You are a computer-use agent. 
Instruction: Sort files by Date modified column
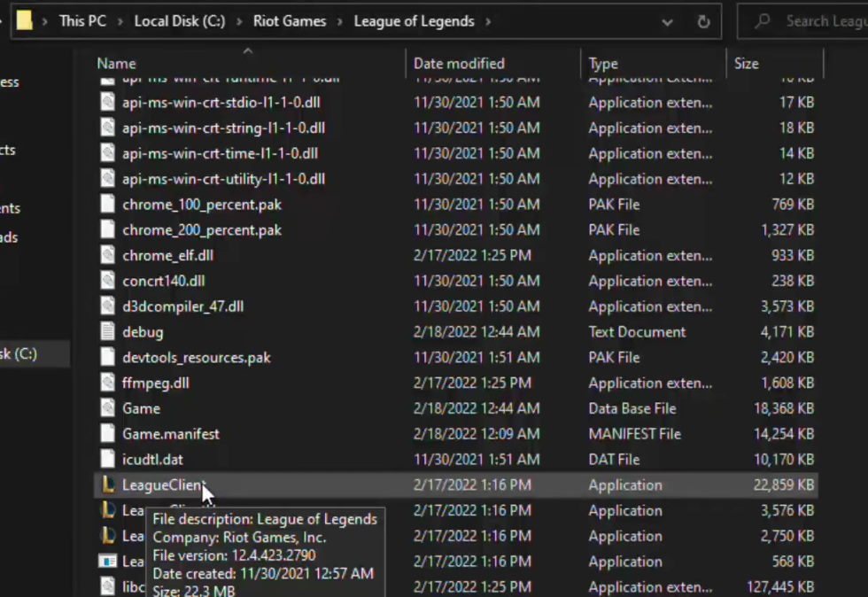click(459, 64)
